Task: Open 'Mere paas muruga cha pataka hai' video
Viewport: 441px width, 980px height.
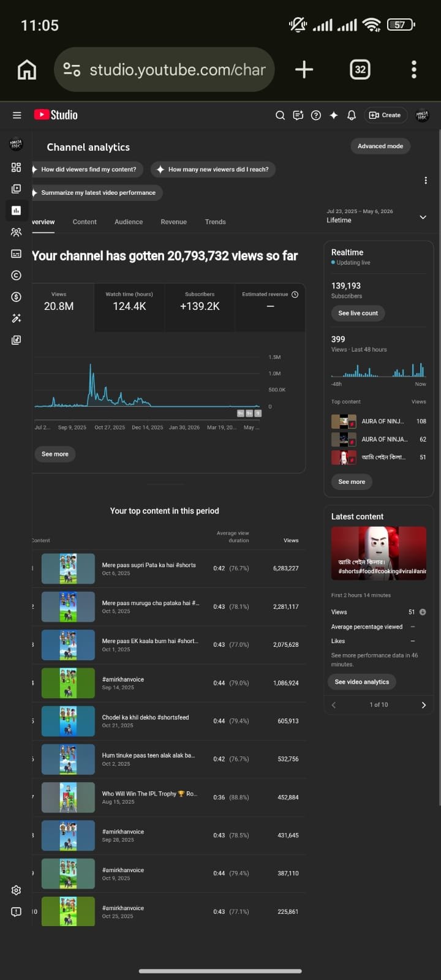Action: click(151, 603)
